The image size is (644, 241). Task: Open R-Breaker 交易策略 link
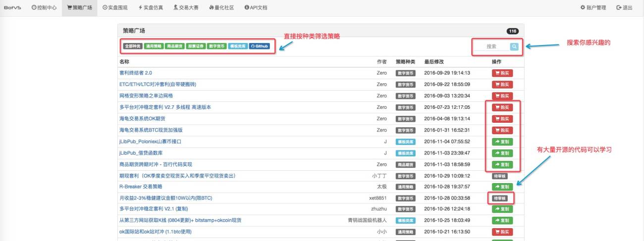pos(141,187)
